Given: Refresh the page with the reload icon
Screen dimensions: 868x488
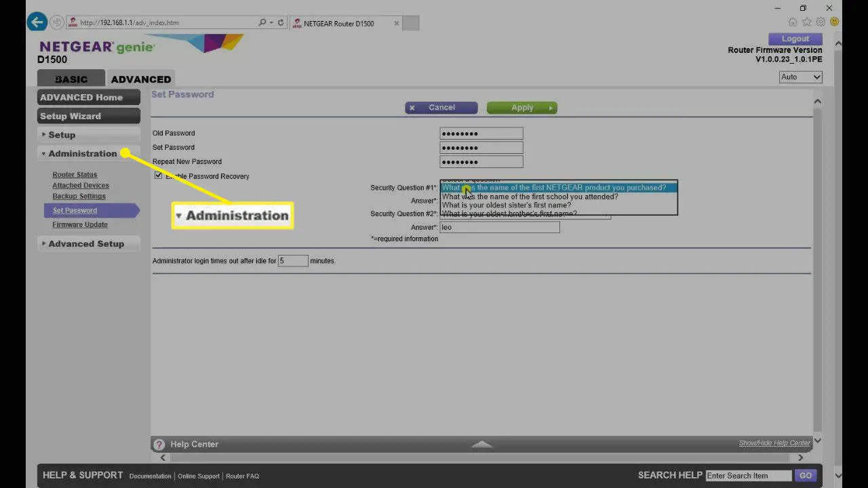Looking at the screenshot, I should point(281,22).
